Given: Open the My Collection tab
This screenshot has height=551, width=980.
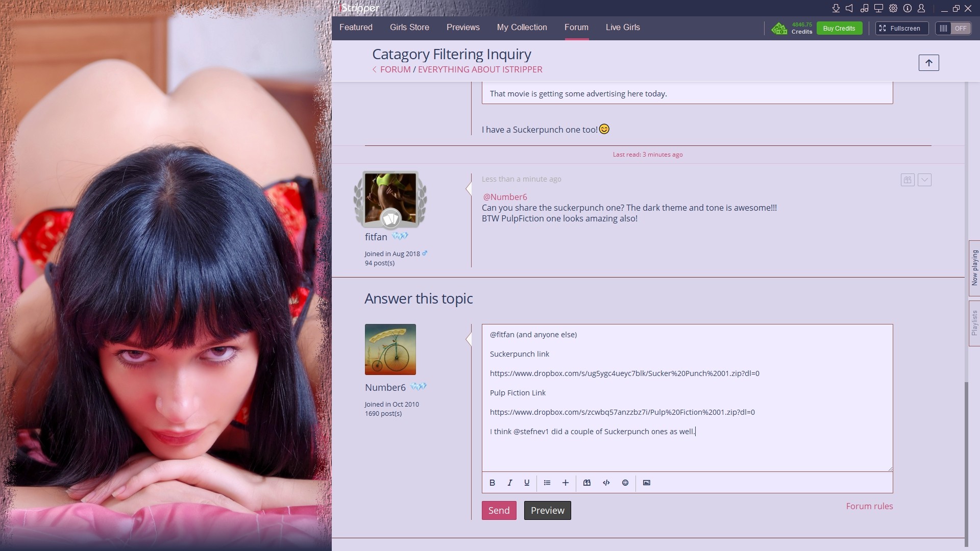Looking at the screenshot, I should pos(522,28).
